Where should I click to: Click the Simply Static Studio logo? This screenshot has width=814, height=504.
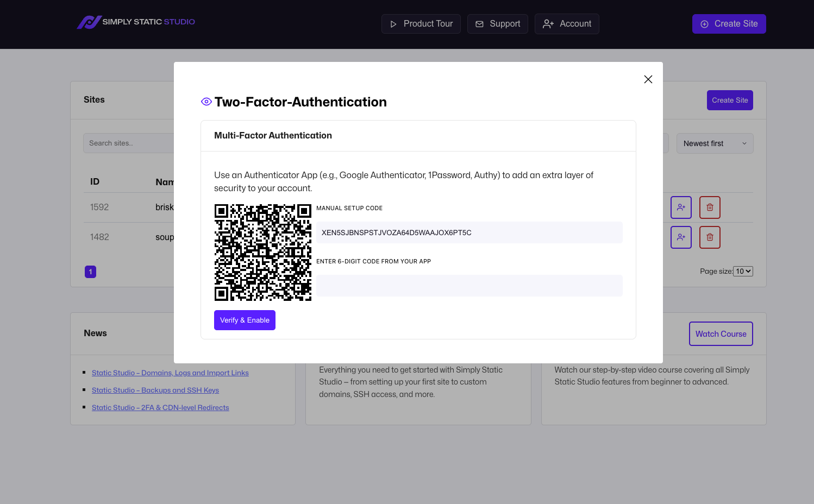coord(136,22)
